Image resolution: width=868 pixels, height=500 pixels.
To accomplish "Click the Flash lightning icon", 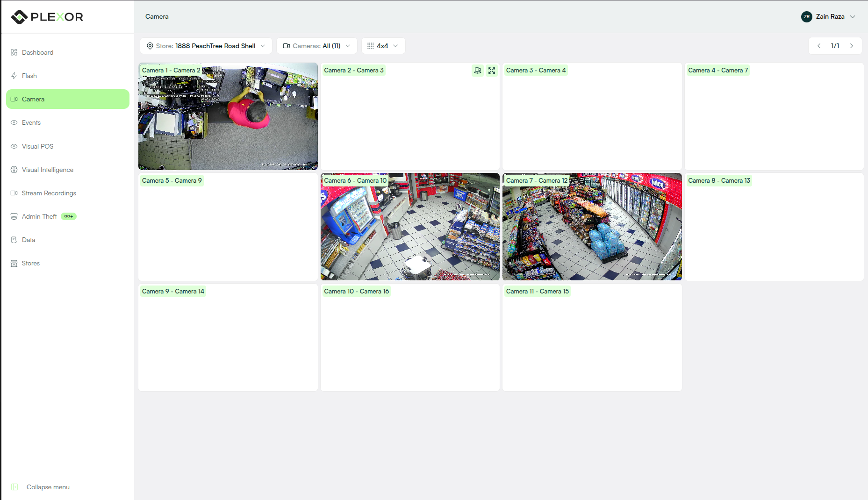I will coord(14,76).
